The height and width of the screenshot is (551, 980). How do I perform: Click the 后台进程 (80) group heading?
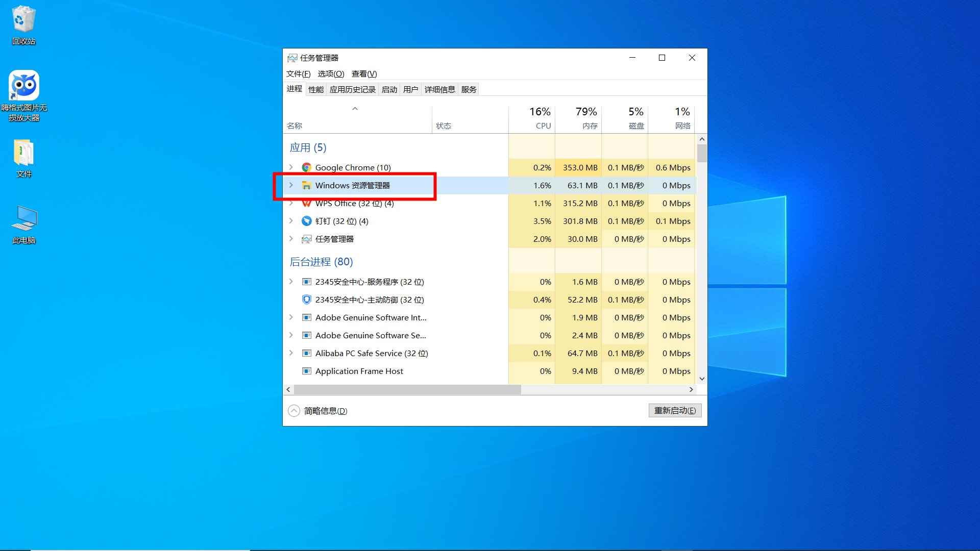tap(321, 262)
